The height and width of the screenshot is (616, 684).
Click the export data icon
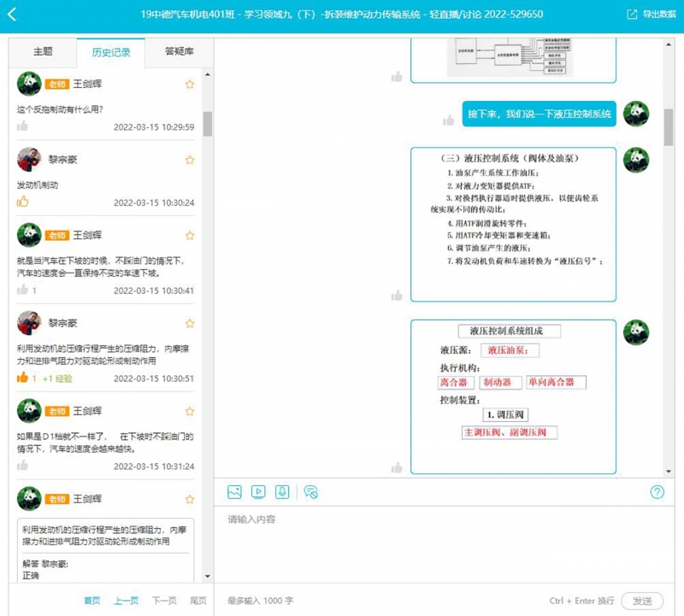coord(632,15)
